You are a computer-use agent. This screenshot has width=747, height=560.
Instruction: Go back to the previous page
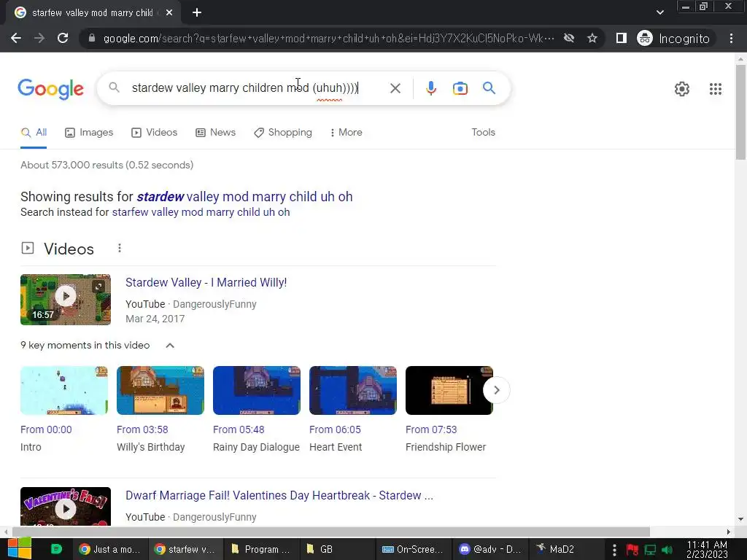(x=16, y=38)
